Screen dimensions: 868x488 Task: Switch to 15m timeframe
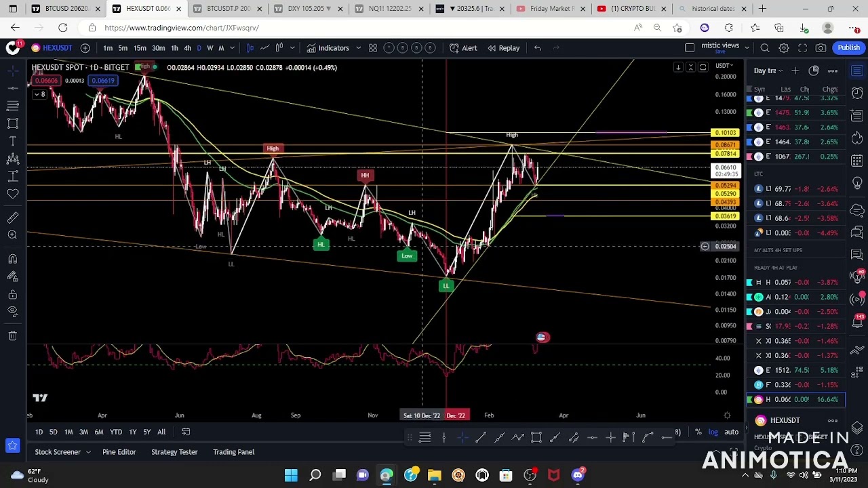tap(140, 48)
